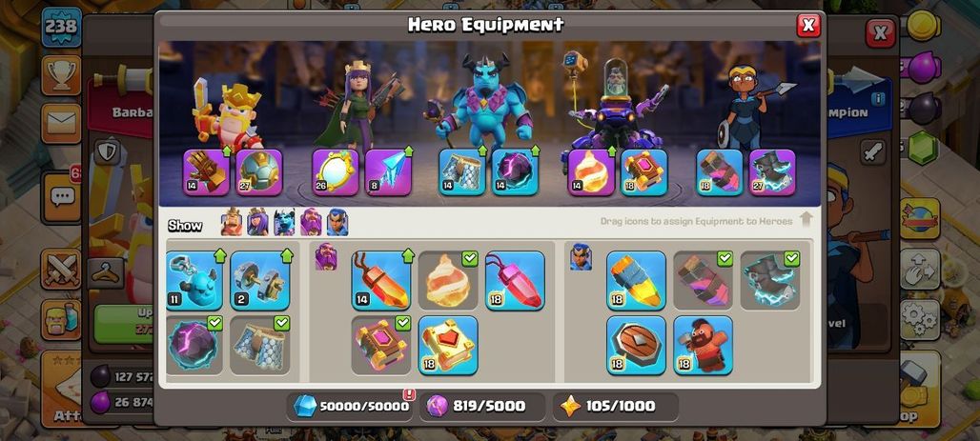Screen dimensions: 980x441
Task: Tap the Glowy Ore 819/5000 progress bar
Action: [x=481, y=407]
